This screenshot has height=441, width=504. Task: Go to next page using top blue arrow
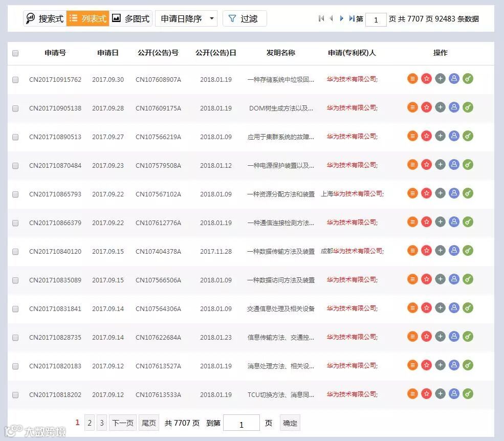pos(341,18)
